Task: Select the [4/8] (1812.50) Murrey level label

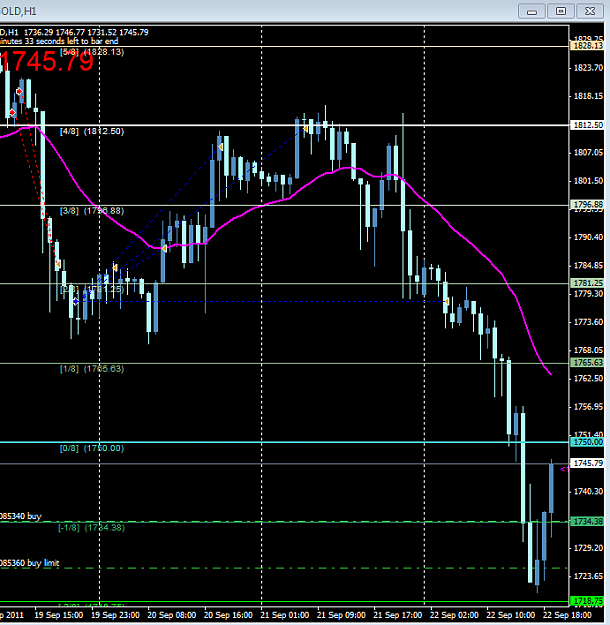Action: 92,131
